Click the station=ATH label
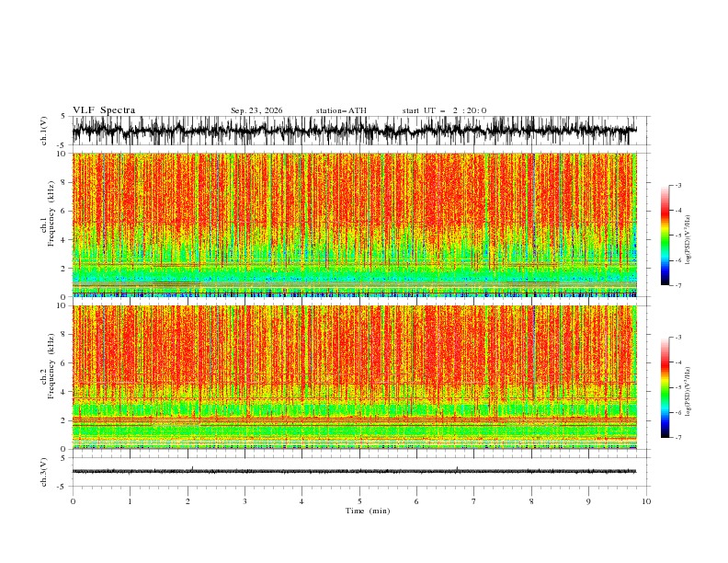 pyautogui.click(x=341, y=110)
